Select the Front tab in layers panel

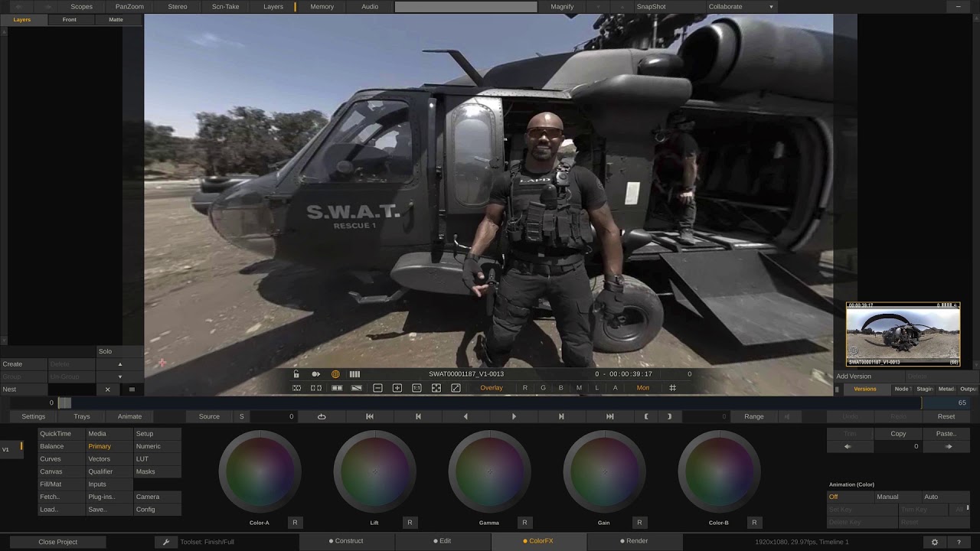pos(70,19)
